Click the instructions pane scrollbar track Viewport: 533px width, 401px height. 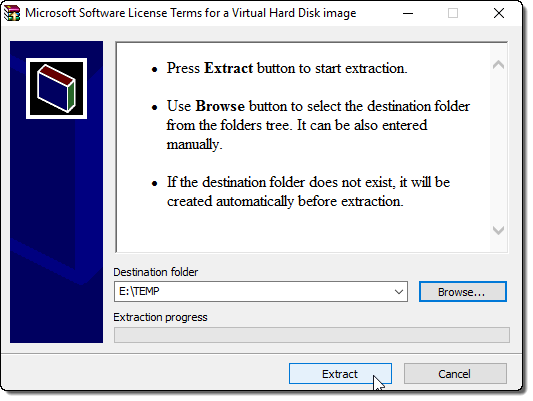click(x=498, y=147)
